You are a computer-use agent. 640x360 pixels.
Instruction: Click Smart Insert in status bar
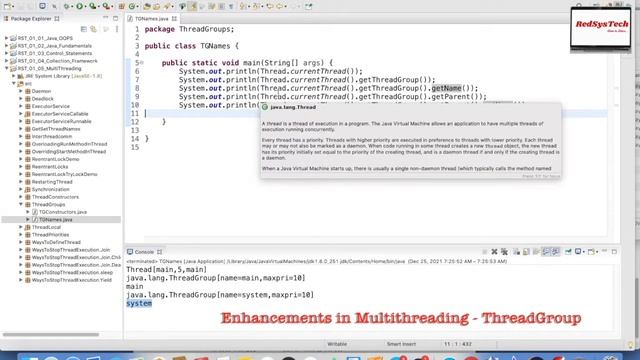coord(401,344)
